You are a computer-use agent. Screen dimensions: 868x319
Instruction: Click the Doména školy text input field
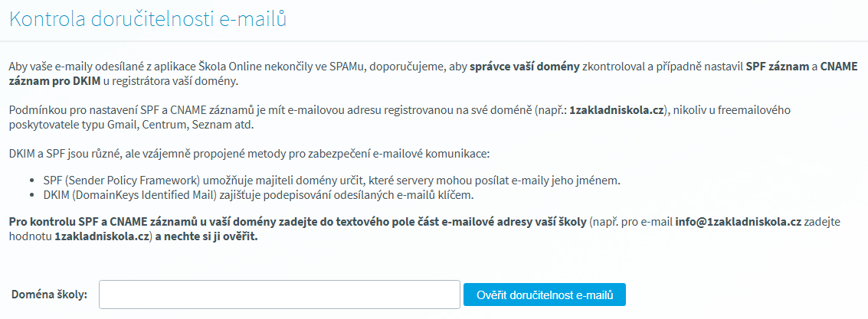click(x=280, y=294)
